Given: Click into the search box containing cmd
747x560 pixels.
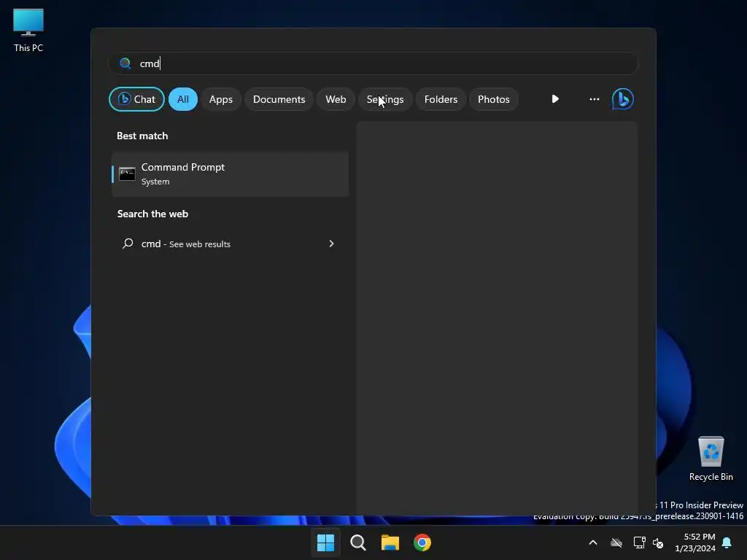Looking at the screenshot, I should 373,63.
